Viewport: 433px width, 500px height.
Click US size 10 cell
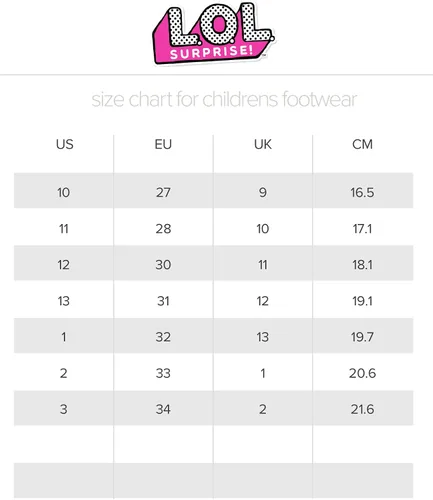click(x=63, y=192)
